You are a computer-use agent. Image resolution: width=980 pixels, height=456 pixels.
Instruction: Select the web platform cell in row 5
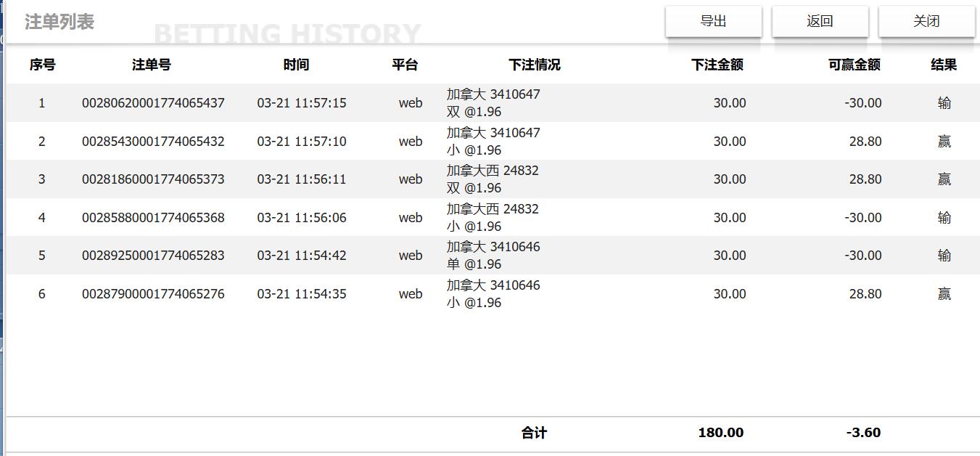(x=411, y=256)
